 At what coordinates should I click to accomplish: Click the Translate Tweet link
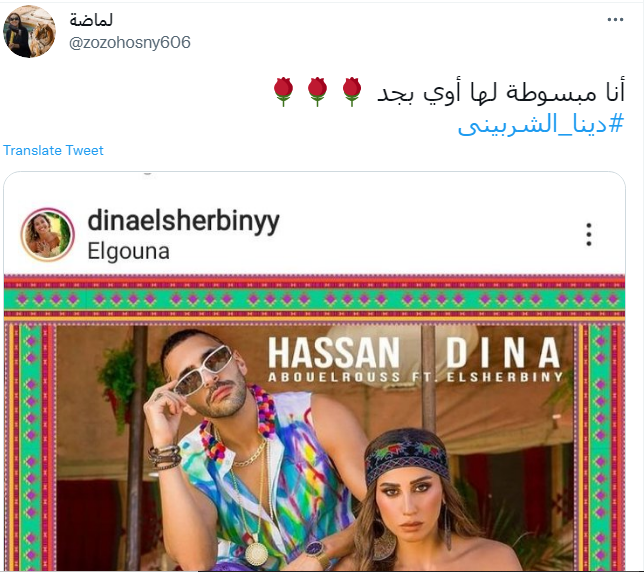53,150
